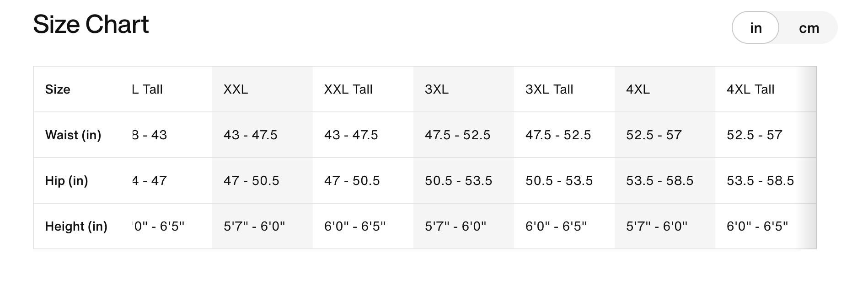Image resolution: width=868 pixels, height=295 pixels.
Task: Click the XXL Tall column header
Action: click(348, 90)
